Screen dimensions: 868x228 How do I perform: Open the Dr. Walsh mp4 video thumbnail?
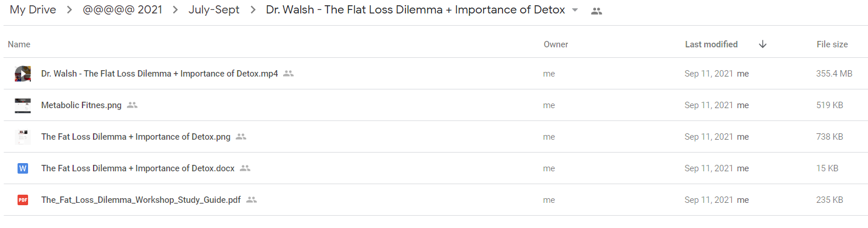(x=23, y=74)
